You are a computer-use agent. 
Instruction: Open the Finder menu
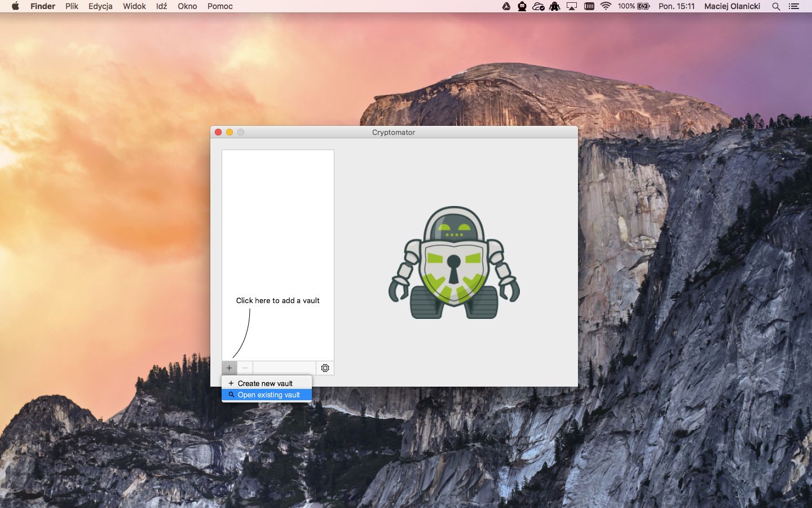43,6
